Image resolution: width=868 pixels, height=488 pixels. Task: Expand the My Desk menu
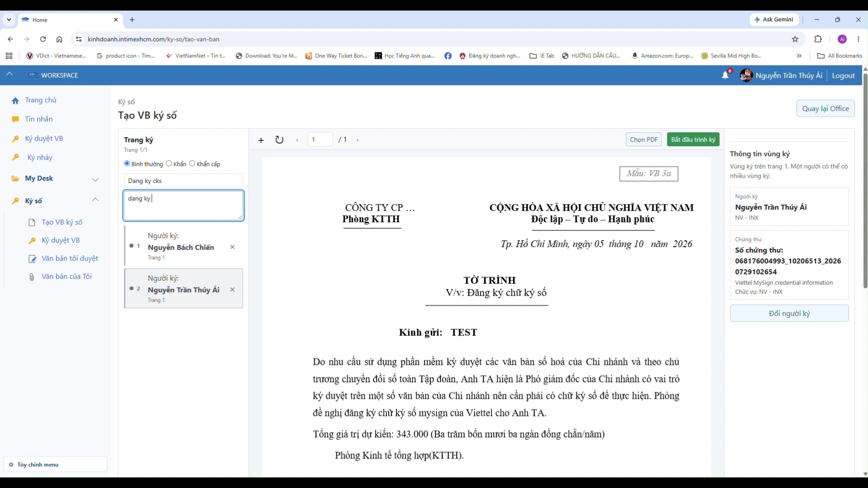(95, 179)
